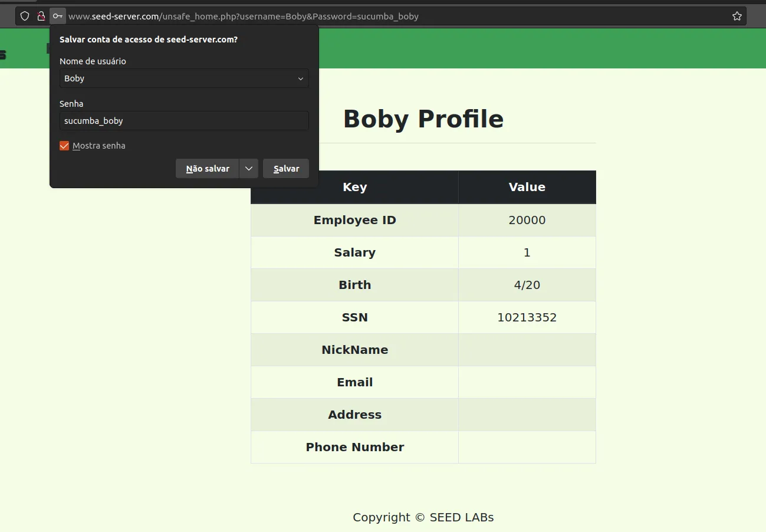The image size is (766, 532).
Task: Click the Salary value cell showing 1
Action: point(527,252)
